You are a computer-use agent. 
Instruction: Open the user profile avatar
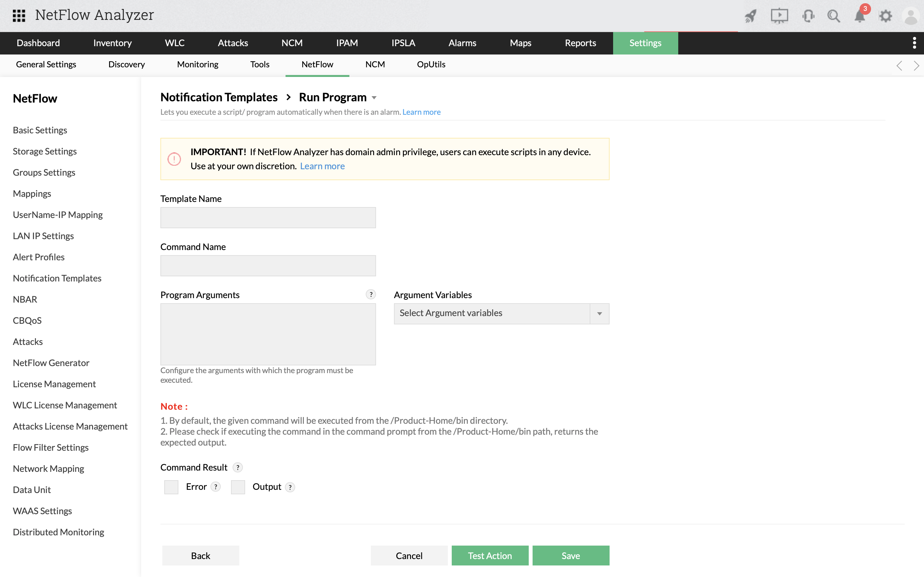pos(911,16)
